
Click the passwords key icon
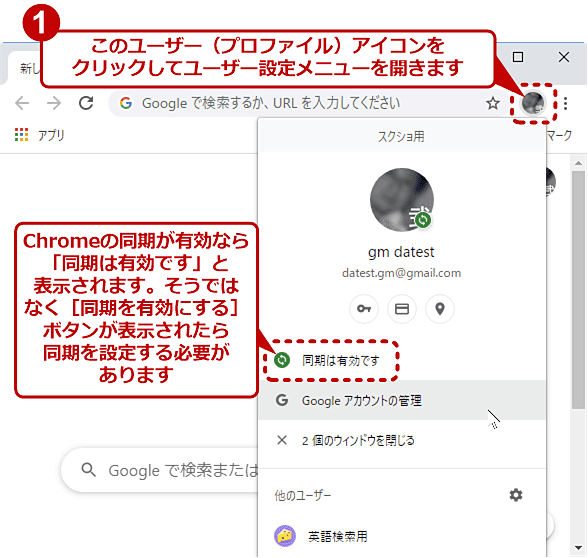click(x=364, y=309)
